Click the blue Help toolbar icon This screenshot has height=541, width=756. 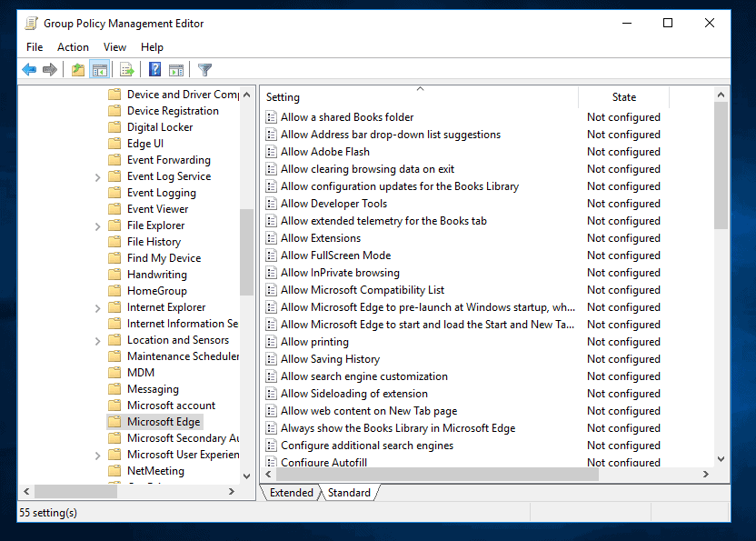[154, 69]
